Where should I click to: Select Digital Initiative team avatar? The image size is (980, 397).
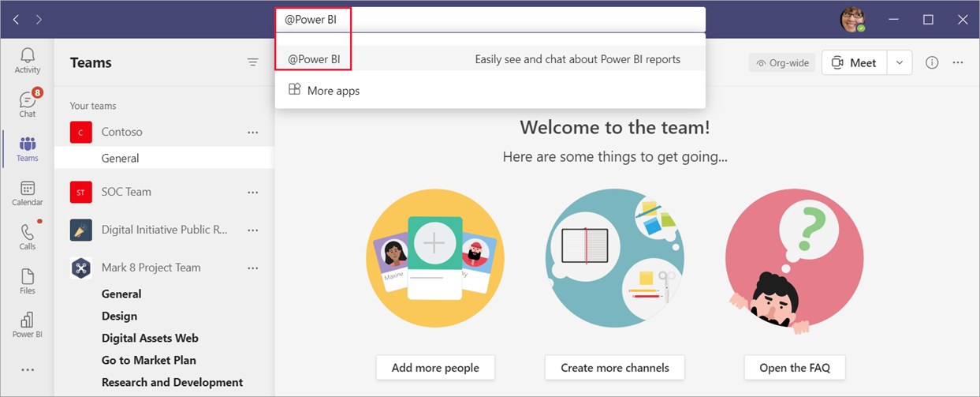[x=81, y=230]
